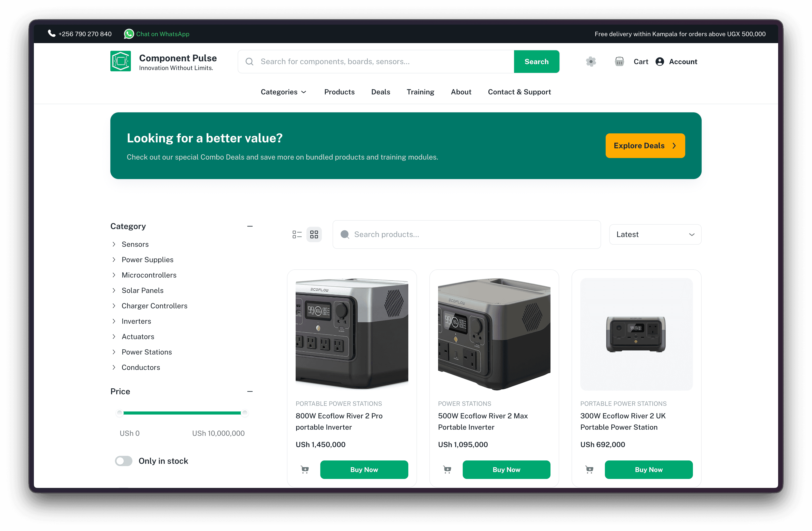Switch to list view layout

click(x=297, y=234)
